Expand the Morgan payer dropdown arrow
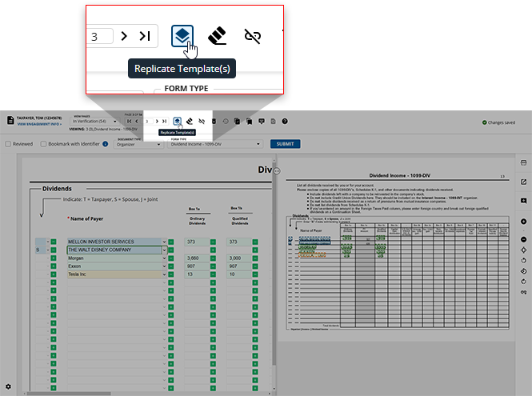532x396 pixels. tap(164, 258)
